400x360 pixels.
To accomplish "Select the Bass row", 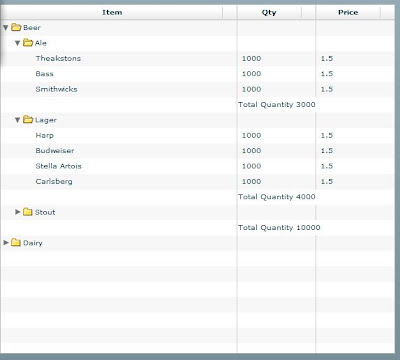I will click(x=198, y=74).
